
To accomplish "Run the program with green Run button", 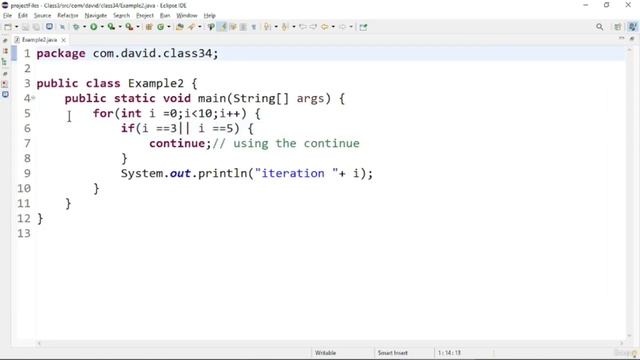I will 93,27.
